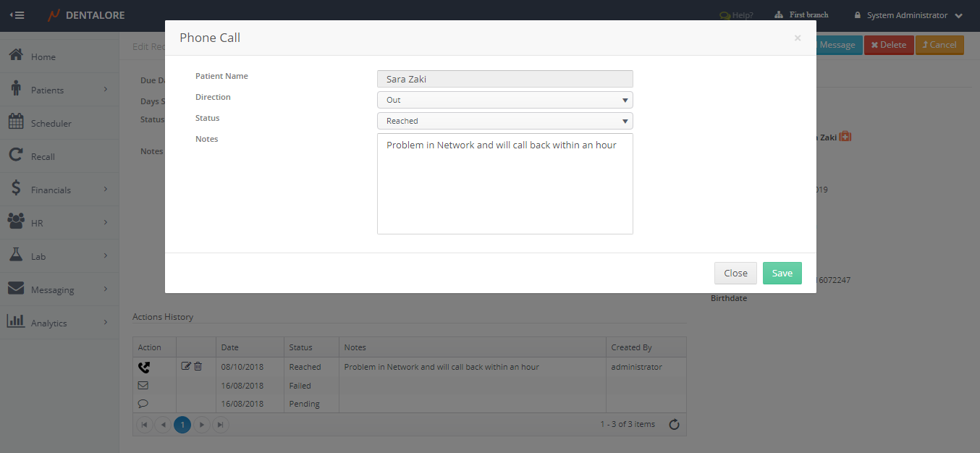Click the edit pencil icon in Actions History

[x=186, y=366]
